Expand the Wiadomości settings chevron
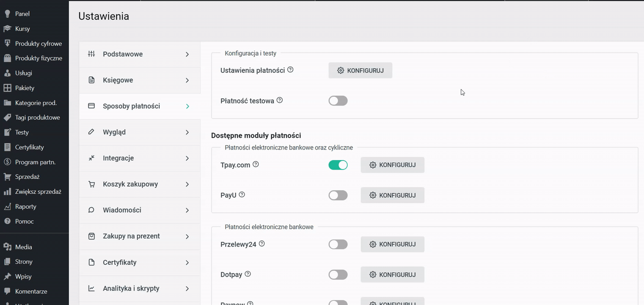The width and height of the screenshot is (644, 305). point(187,210)
